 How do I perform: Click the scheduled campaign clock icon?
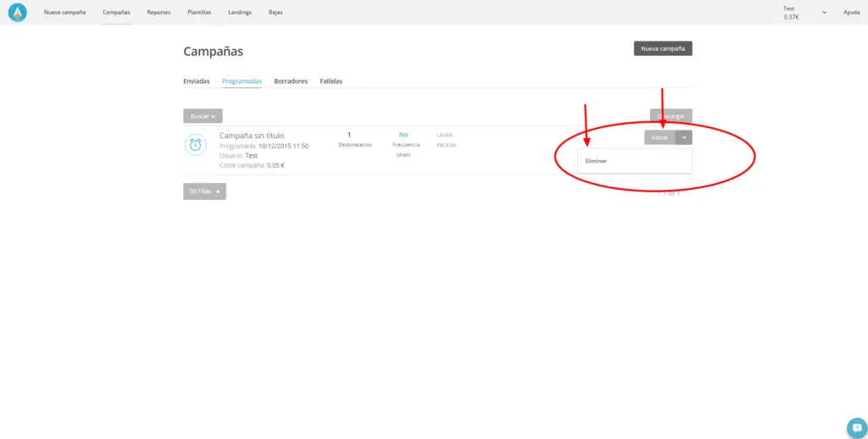tap(195, 145)
